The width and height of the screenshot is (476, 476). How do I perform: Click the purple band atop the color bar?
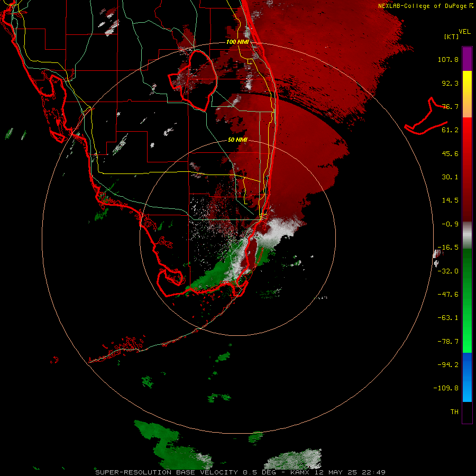click(467, 59)
